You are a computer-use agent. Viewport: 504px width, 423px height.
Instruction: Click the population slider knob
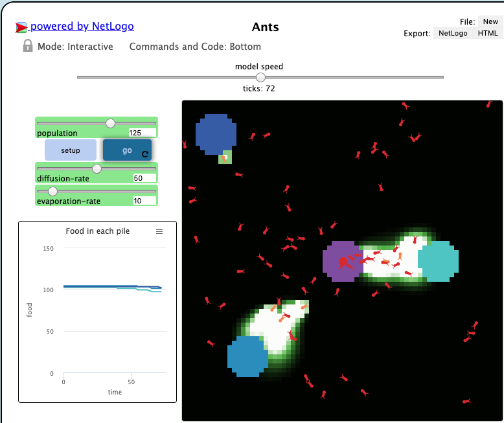[110, 123]
